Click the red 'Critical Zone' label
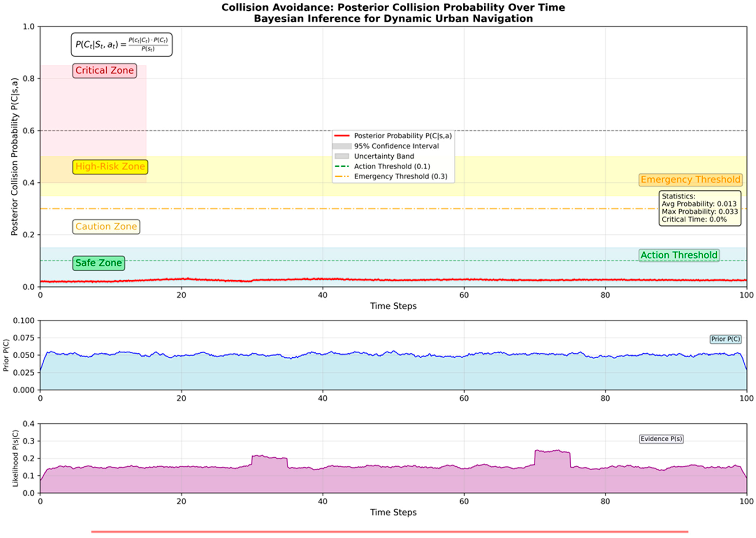The height and width of the screenshot is (538, 756). coord(105,71)
